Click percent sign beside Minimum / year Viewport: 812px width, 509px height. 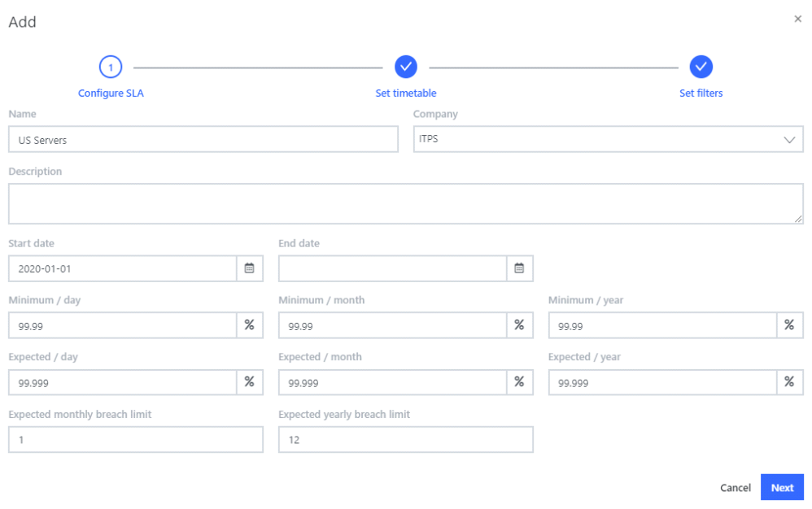tap(790, 325)
